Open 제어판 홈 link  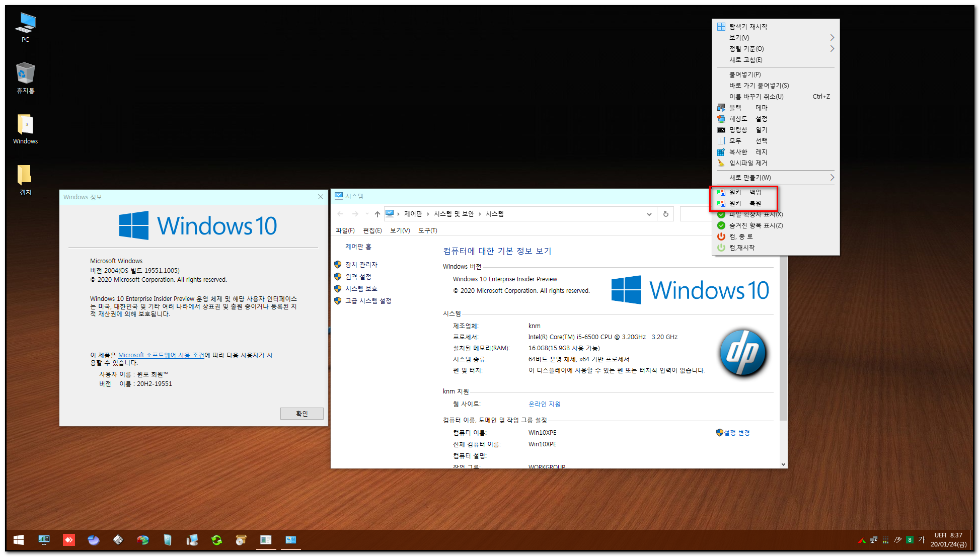coord(358,247)
